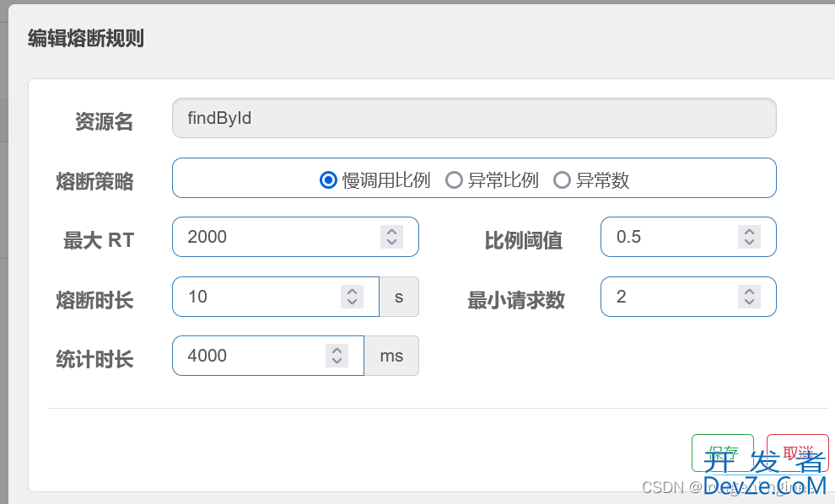Click the 最大 RT spinner arrows
This screenshot has width=835, height=504.
click(392, 237)
